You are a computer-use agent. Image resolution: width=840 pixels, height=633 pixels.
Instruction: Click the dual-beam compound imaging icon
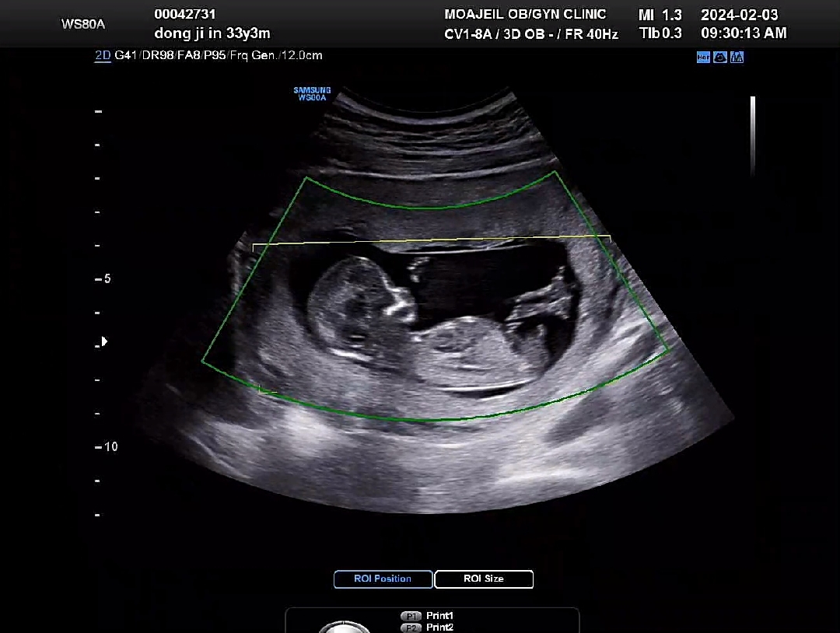coord(737,57)
